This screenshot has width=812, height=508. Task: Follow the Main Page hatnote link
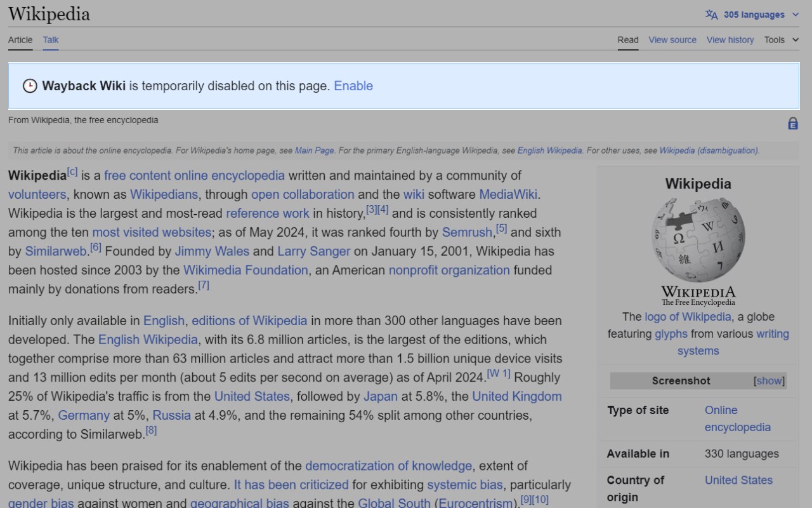pyautogui.click(x=314, y=150)
